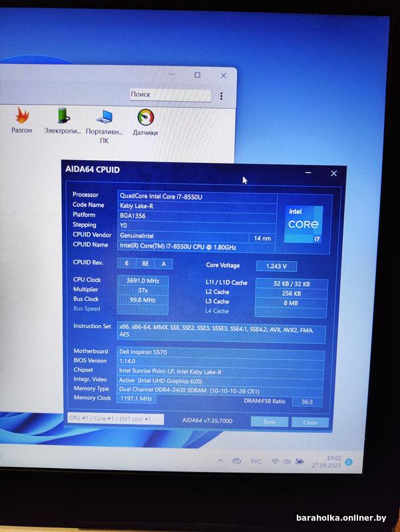Close the AIDA64 CPUID window with X

tap(334, 174)
